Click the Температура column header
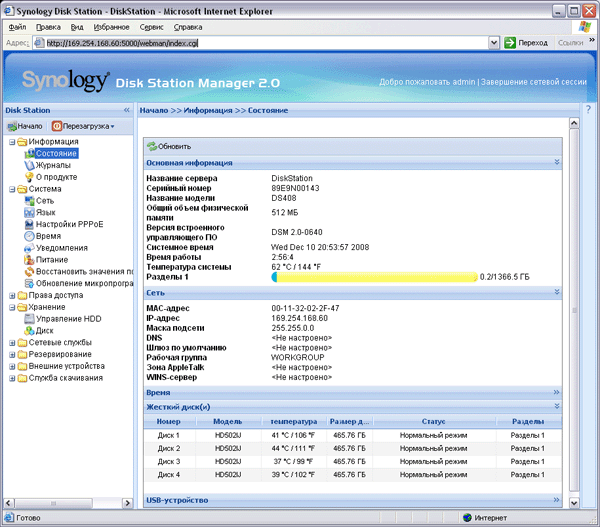The height and width of the screenshot is (527, 600). pyautogui.click(x=294, y=422)
